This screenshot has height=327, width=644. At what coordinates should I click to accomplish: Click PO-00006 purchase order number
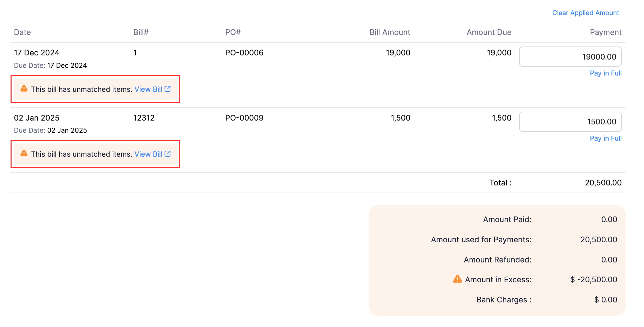coord(244,53)
